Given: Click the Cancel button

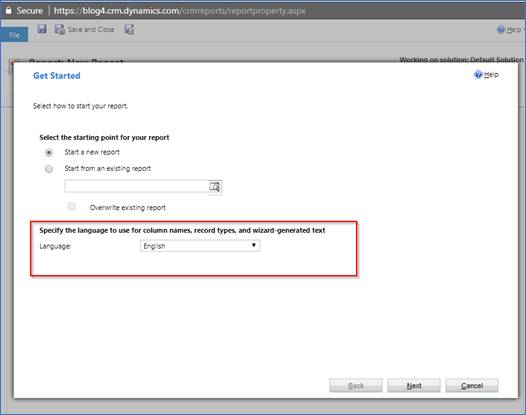Looking at the screenshot, I should click(472, 385).
